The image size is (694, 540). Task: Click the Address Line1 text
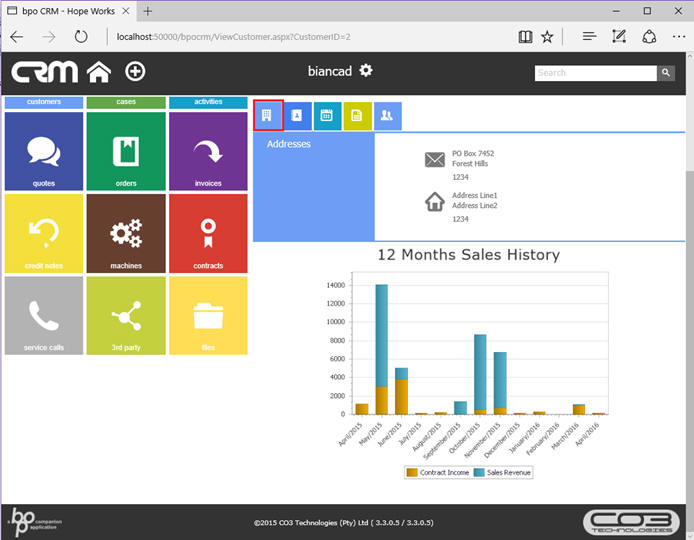[x=474, y=195]
